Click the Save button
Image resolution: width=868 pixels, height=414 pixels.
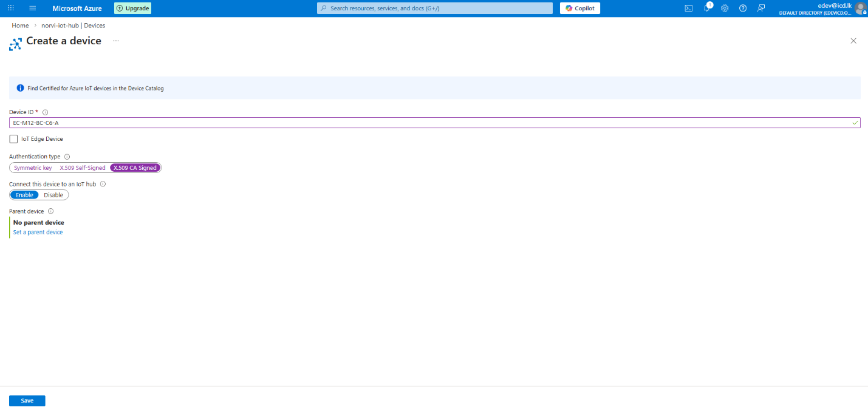coord(27,401)
